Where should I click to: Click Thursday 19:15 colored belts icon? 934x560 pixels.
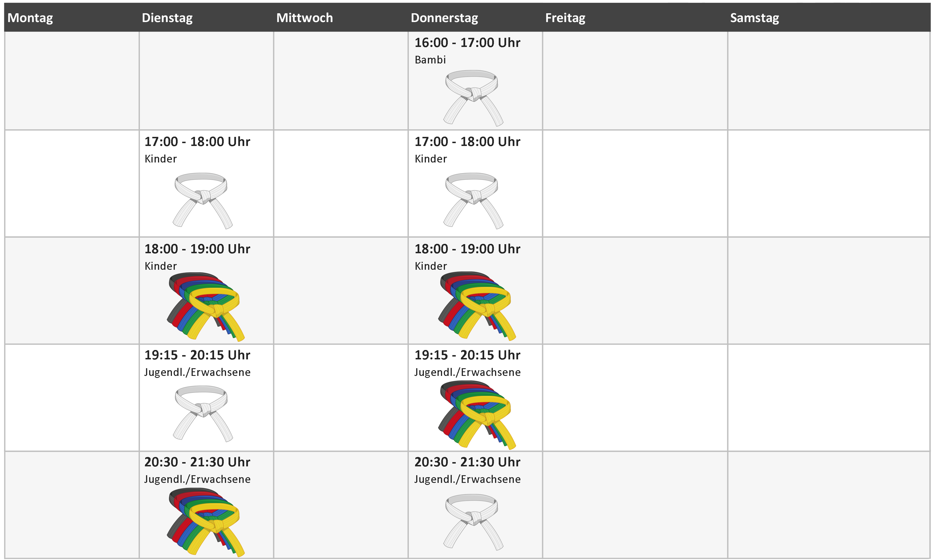coord(477,415)
